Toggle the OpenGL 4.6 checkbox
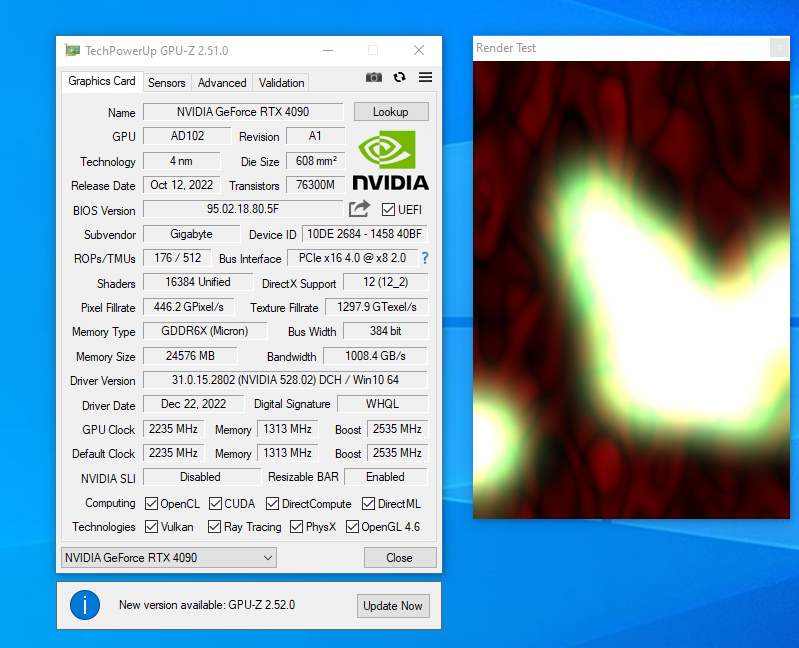 click(352, 527)
